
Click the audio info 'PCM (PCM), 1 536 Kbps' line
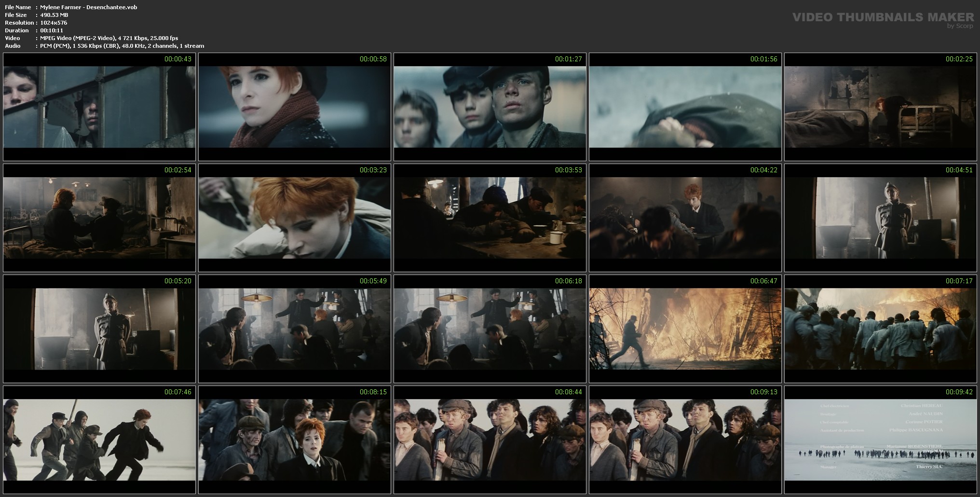coord(122,46)
